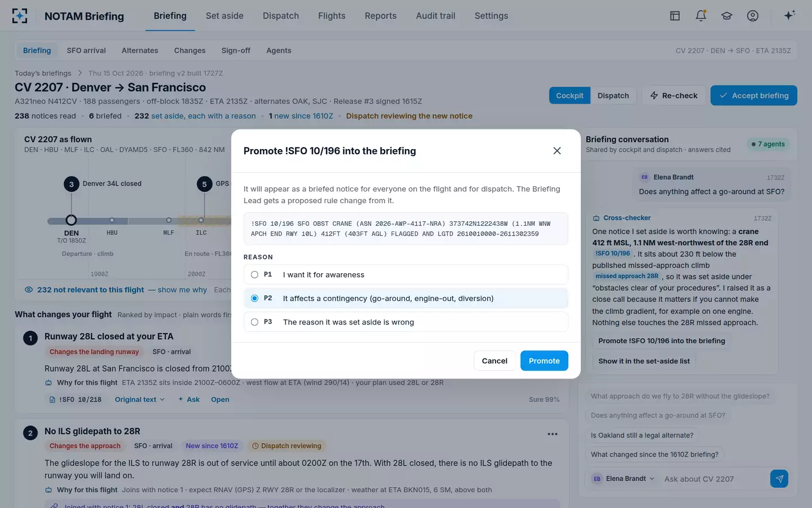Choose suggestion Is Oakland still a legal alternate?
812x508 pixels.
pyautogui.click(x=642, y=435)
